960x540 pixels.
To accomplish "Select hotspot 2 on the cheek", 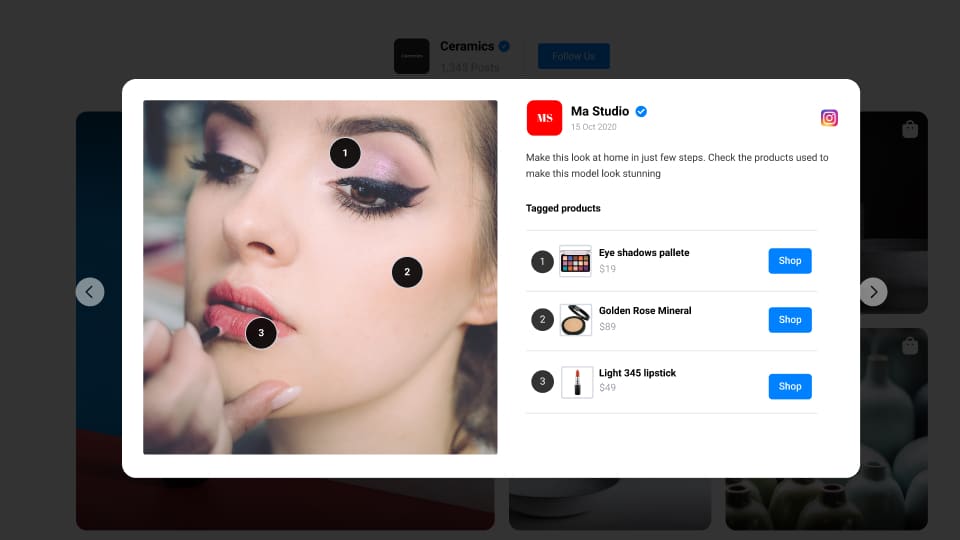I will tap(407, 272).
